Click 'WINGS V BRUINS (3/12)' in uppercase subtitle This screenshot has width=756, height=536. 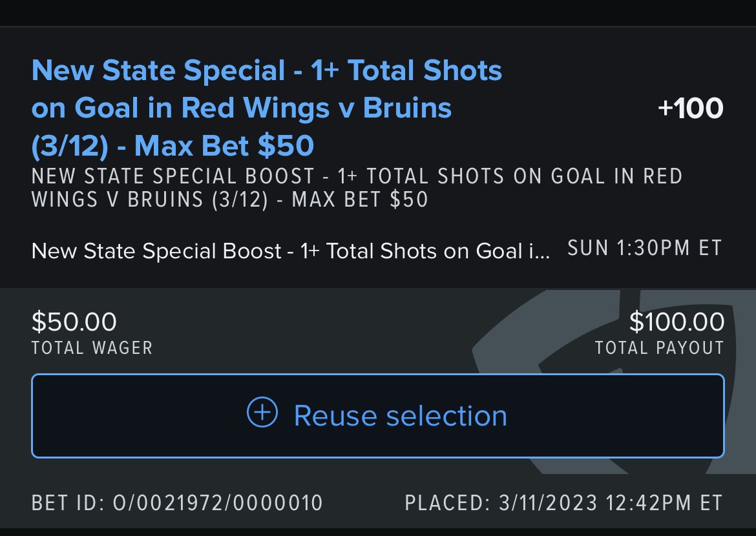point(149,199)
